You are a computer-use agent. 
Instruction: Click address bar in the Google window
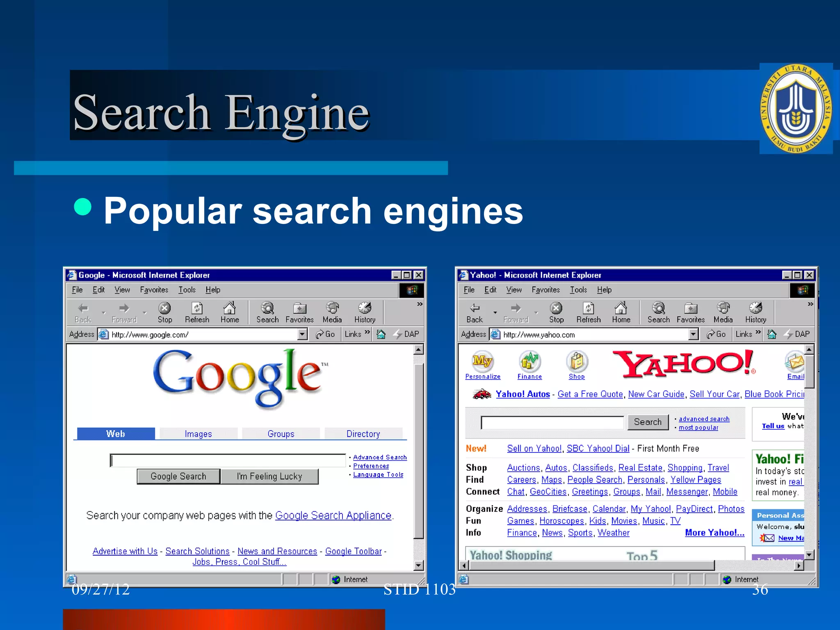(203, 334)
